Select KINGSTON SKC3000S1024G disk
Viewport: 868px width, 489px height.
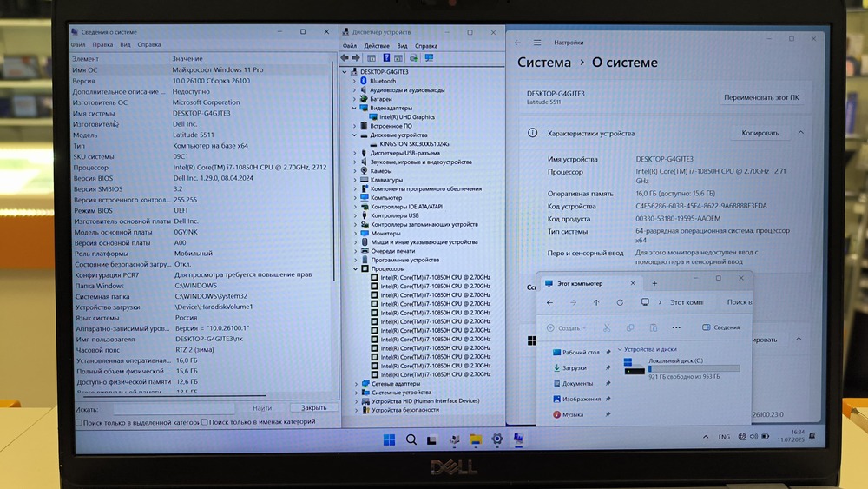[x=415, y=144]
